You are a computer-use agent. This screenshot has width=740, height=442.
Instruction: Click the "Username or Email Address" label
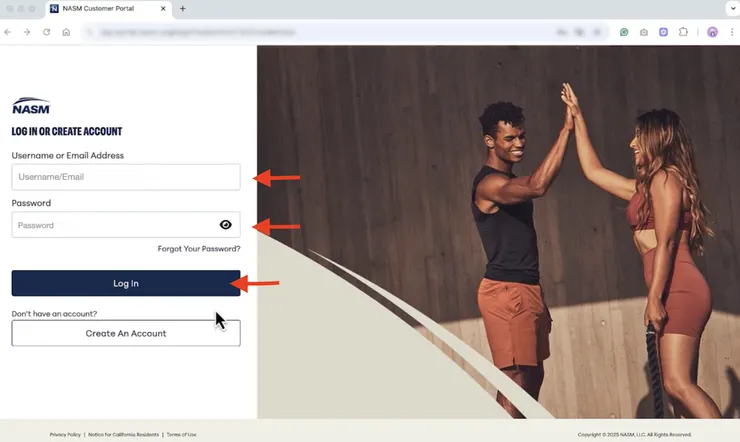(x=67, y=155)
